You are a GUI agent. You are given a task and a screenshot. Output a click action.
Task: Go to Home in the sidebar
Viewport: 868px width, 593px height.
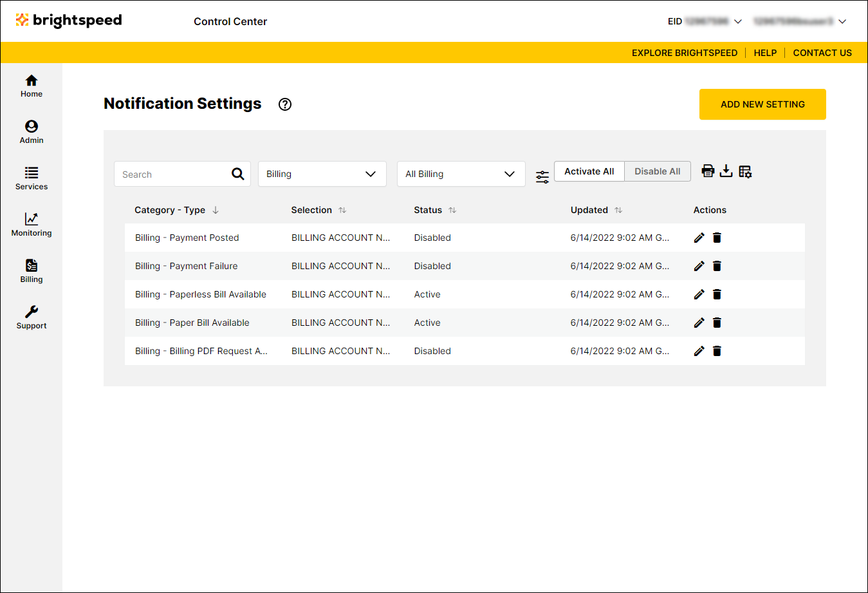click(x=31, y=86)
